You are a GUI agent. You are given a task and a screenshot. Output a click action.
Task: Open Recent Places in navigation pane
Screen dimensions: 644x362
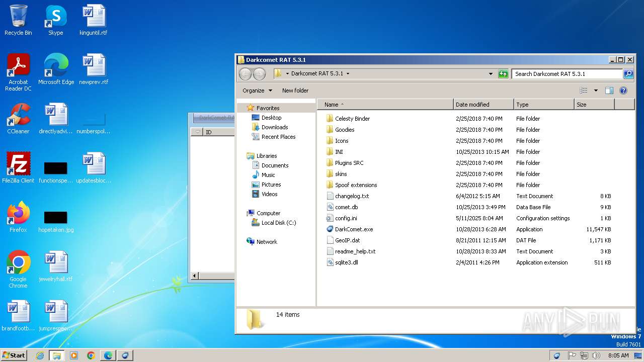(x=278, y=137)
